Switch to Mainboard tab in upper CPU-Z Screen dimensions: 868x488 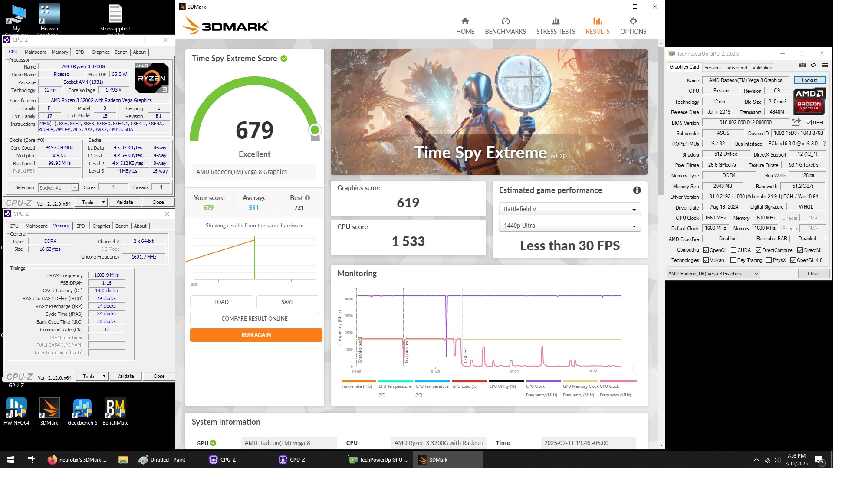point(36,52)
